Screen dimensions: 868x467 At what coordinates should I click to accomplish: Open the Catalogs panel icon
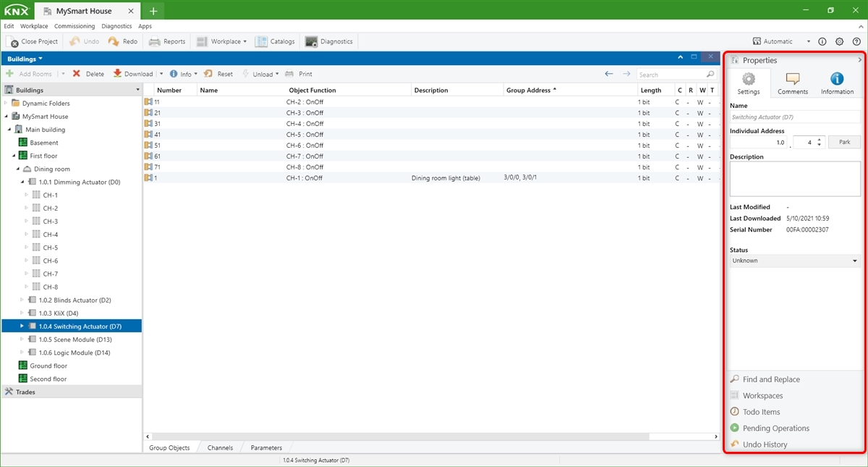tap(261, 42)
